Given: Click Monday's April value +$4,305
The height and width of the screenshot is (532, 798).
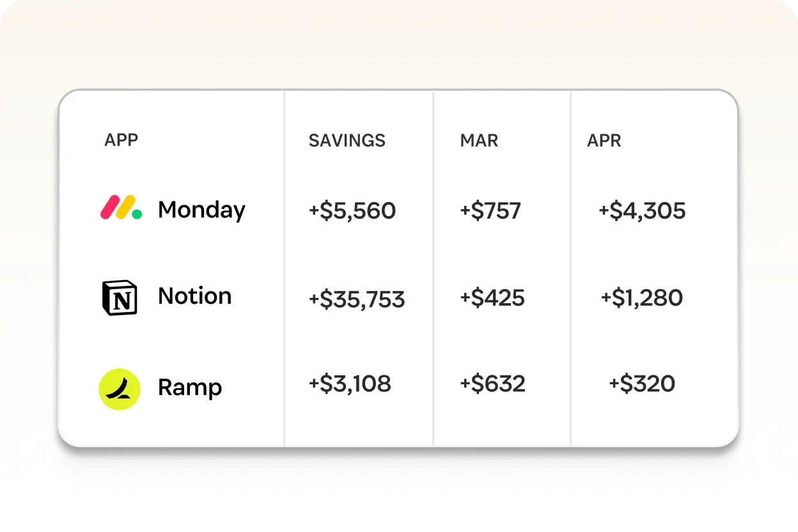Looking at the screenshot, I should pos(642,211).
